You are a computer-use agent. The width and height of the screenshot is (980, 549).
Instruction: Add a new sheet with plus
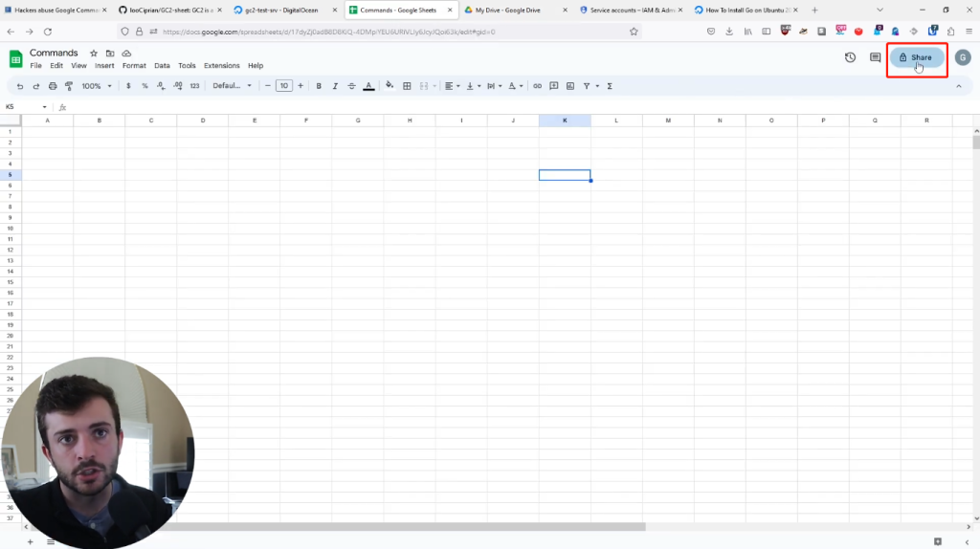coord(30,542)
